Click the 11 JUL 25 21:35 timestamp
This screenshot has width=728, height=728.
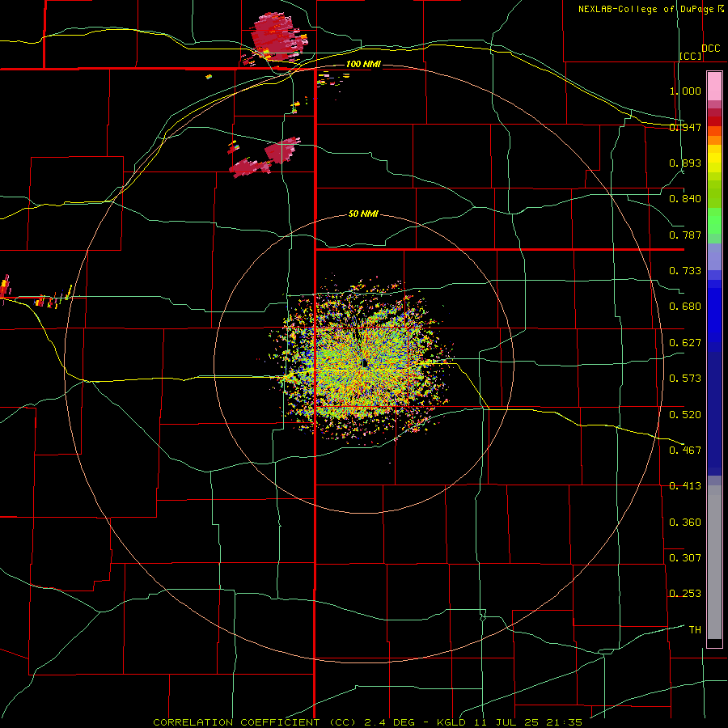pos(528,722)
